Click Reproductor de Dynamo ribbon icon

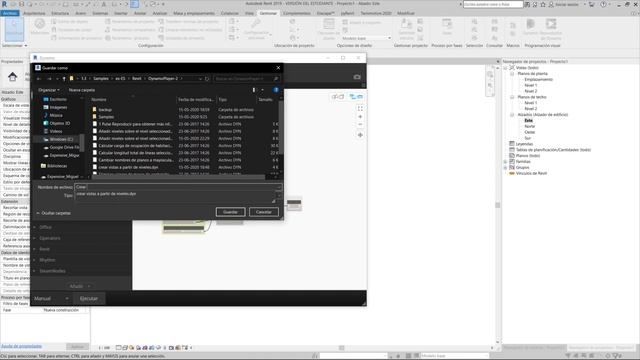[x=551, y=29]
